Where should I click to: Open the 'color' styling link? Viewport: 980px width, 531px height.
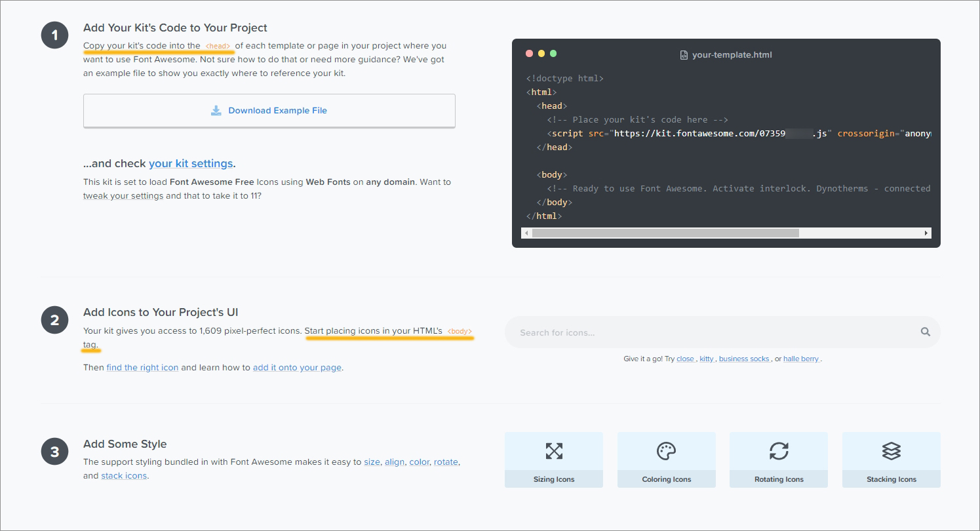pos(419,462)
